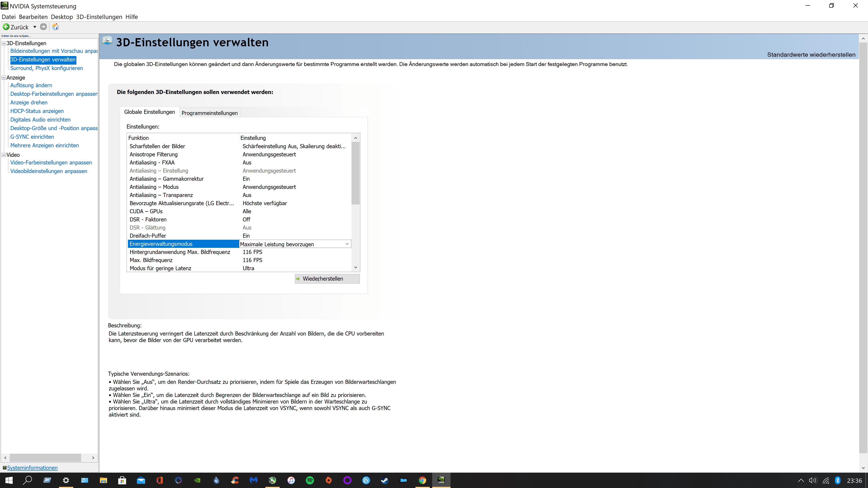Open Surround, PhysX konfigurieren

pos(47,68)
